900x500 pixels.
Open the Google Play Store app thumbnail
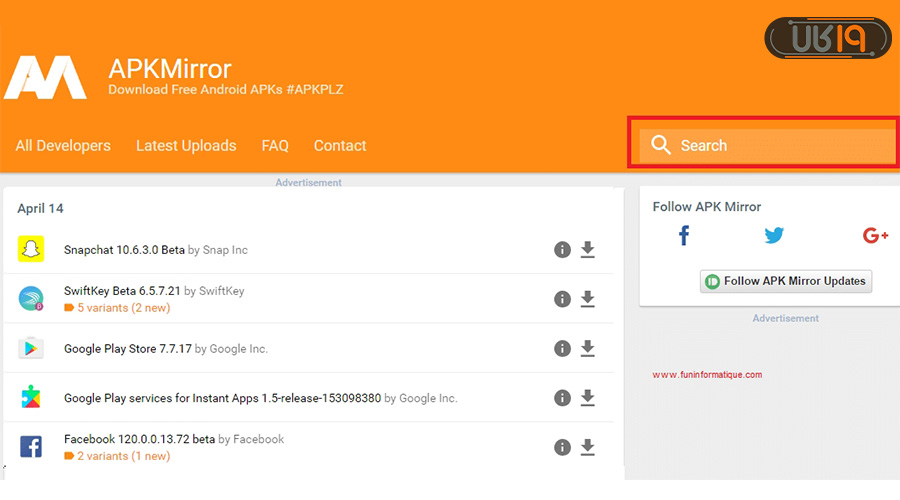point(31,348)
